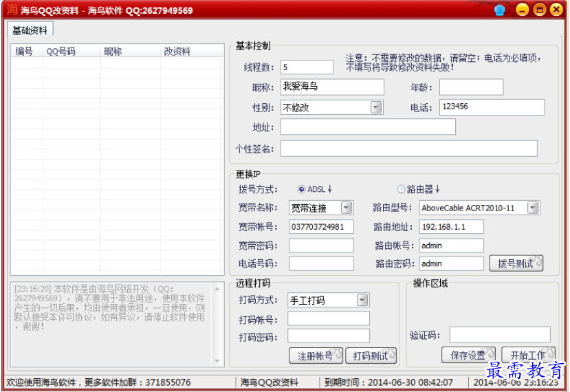
Task: Click the 注意 warning note text
Action: pyautogui.click(x=443, y=63)
